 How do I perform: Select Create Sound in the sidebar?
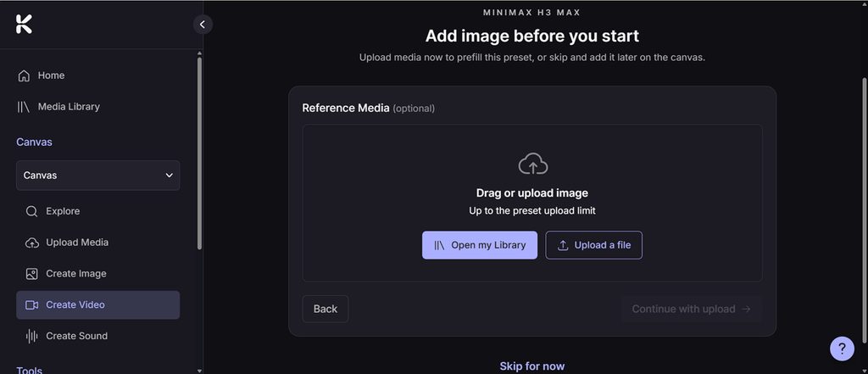click(98, 336)
